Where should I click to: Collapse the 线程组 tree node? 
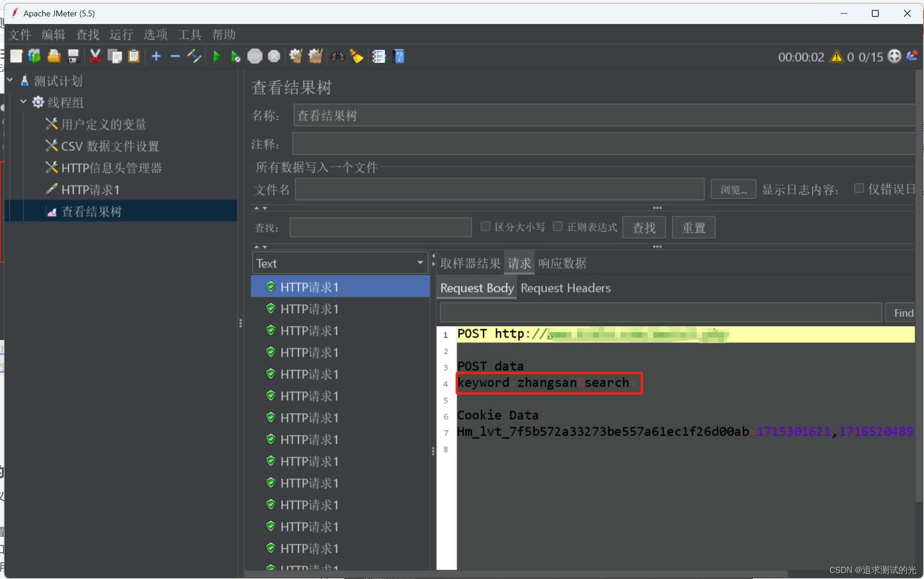[x=23, y=102]
